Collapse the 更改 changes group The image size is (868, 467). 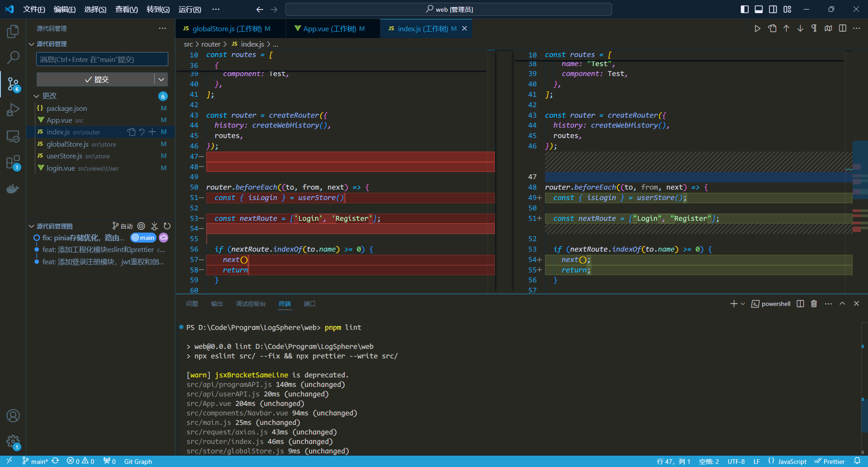[x=37, y=96]
